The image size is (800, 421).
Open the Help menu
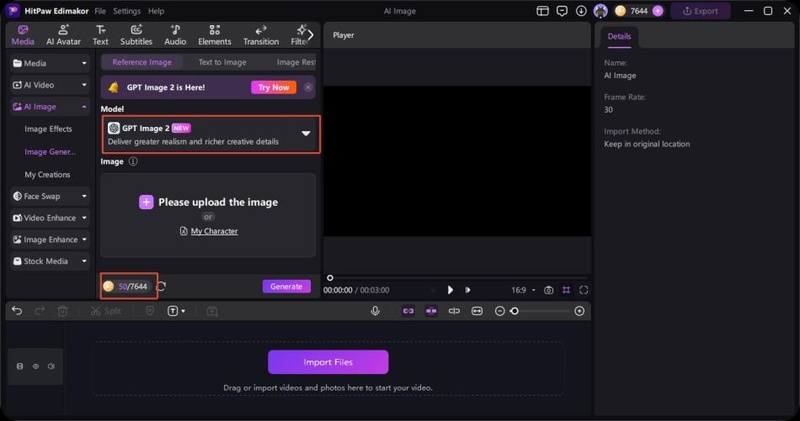tap(156, 11)
